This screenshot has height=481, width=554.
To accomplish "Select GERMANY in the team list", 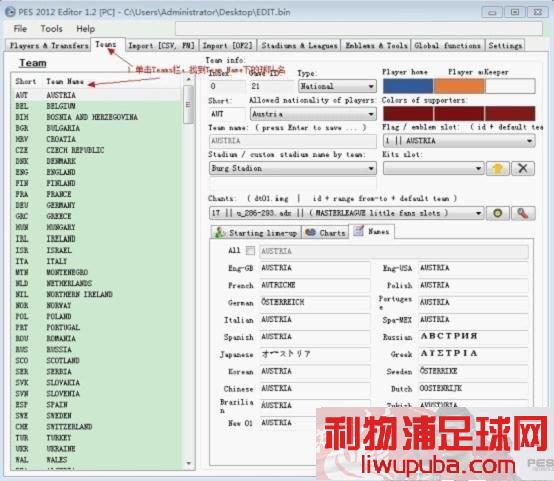I will (x=97, y=205).
